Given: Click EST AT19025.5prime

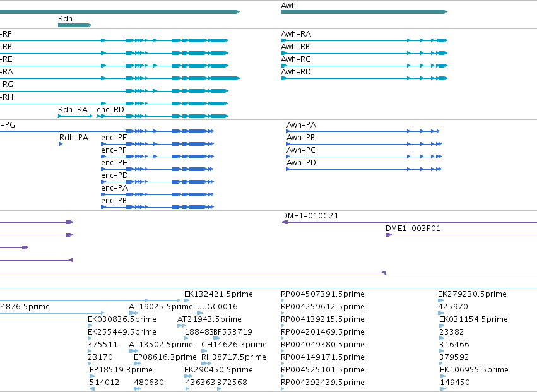Looking at the screenshot, I should [x=161, y=307].
